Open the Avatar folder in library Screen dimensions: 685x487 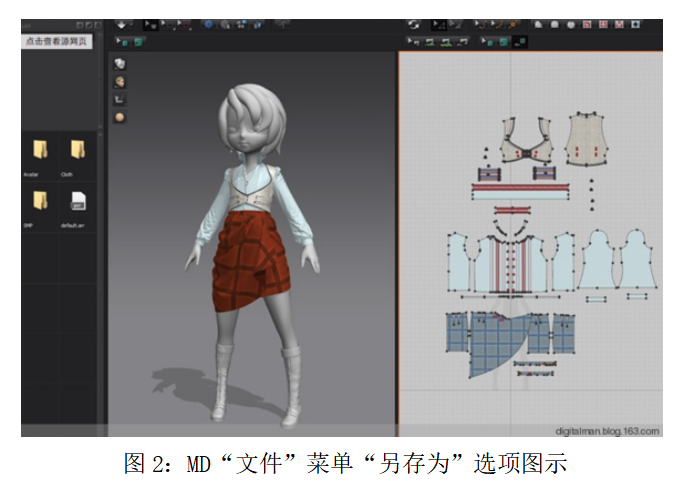click(x=41, y=152)
